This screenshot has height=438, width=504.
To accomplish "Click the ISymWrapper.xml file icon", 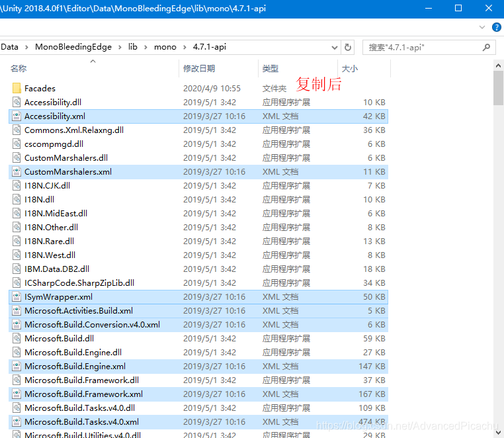I will click(17, 296).
